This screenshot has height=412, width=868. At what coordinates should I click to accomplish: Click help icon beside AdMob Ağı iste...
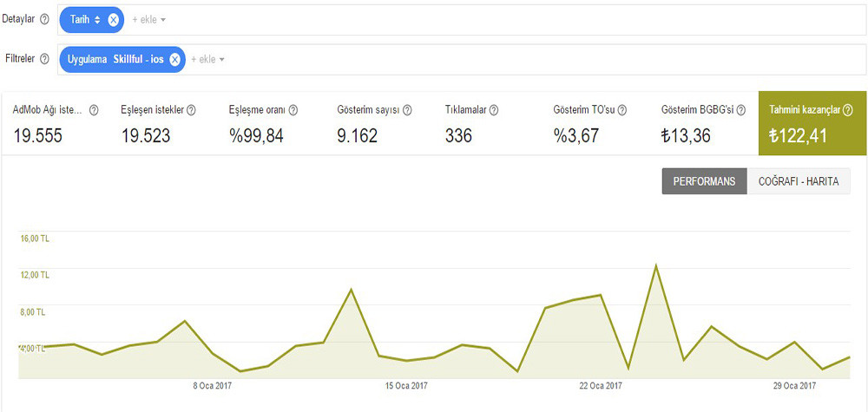(94, 110)
